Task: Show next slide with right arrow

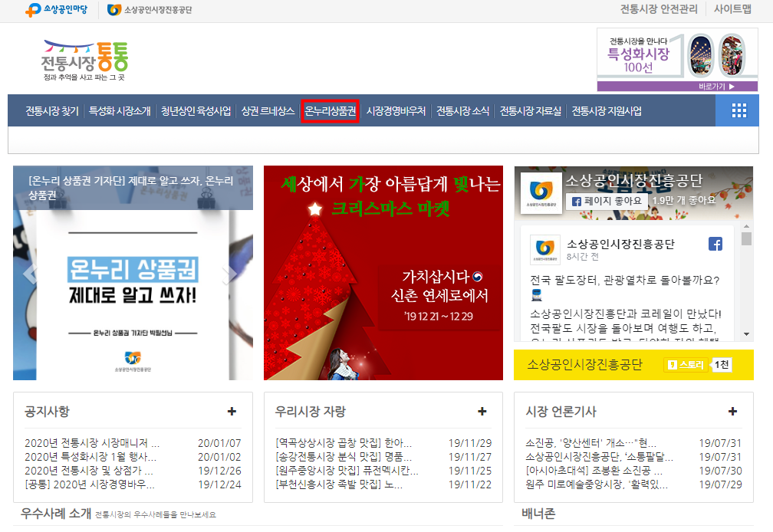Action: (x=230, y=275)
